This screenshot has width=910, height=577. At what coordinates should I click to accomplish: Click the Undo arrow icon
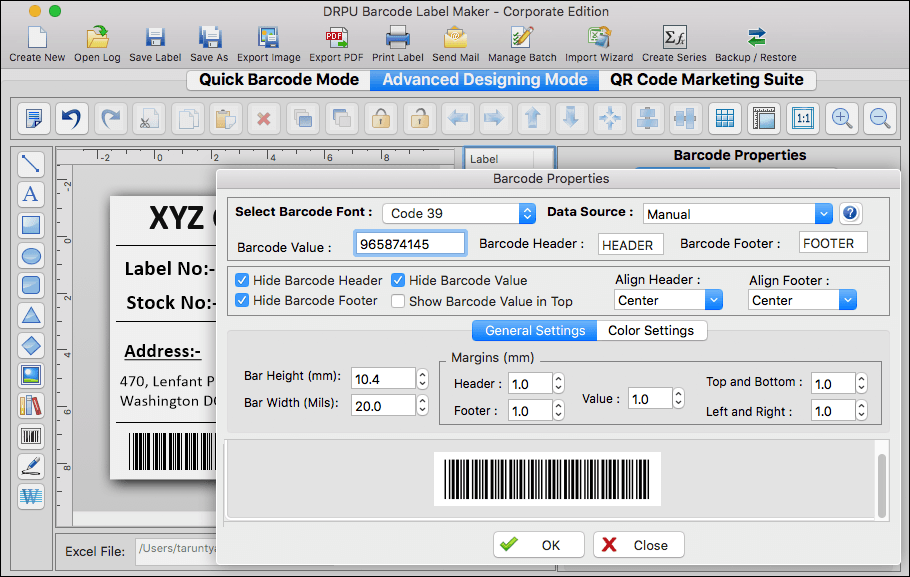(x=72, y=118)
